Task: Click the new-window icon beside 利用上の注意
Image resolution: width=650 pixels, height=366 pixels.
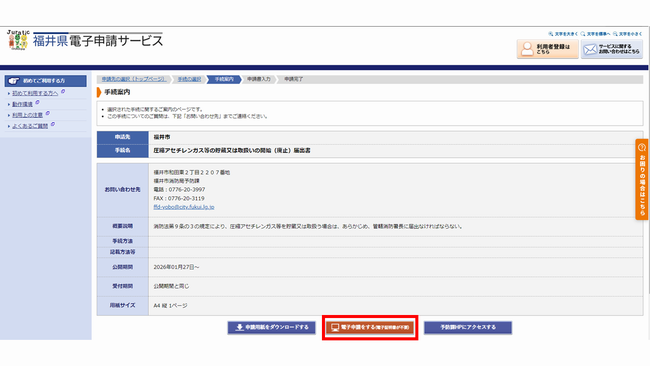Action: 48,113
